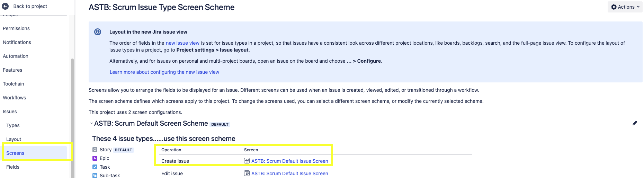Screen dimensions: 644x178
Task: Click the Back to project arrow icon
Action: tap(5, 6)
